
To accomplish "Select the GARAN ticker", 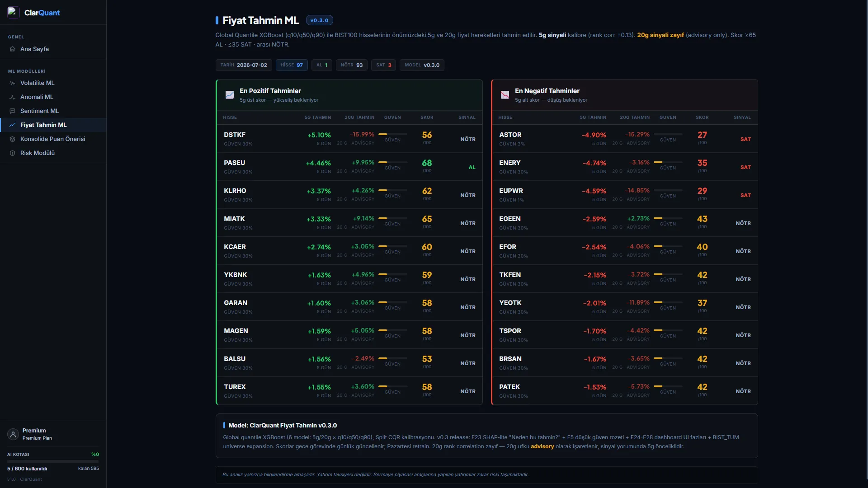I will [x=236, y=303].
